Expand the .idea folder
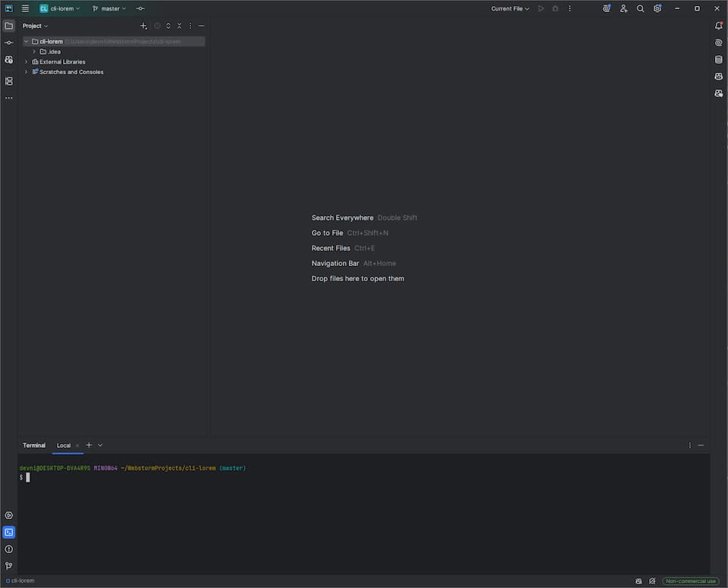Image resolution: width=728 pixels, height=588 pixels. (x=34, y=52)
